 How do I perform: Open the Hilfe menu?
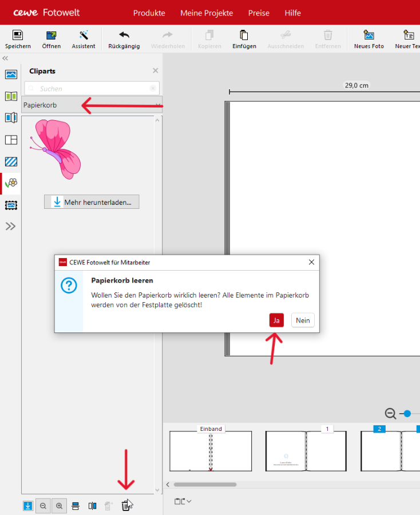[x=292, y=13]
